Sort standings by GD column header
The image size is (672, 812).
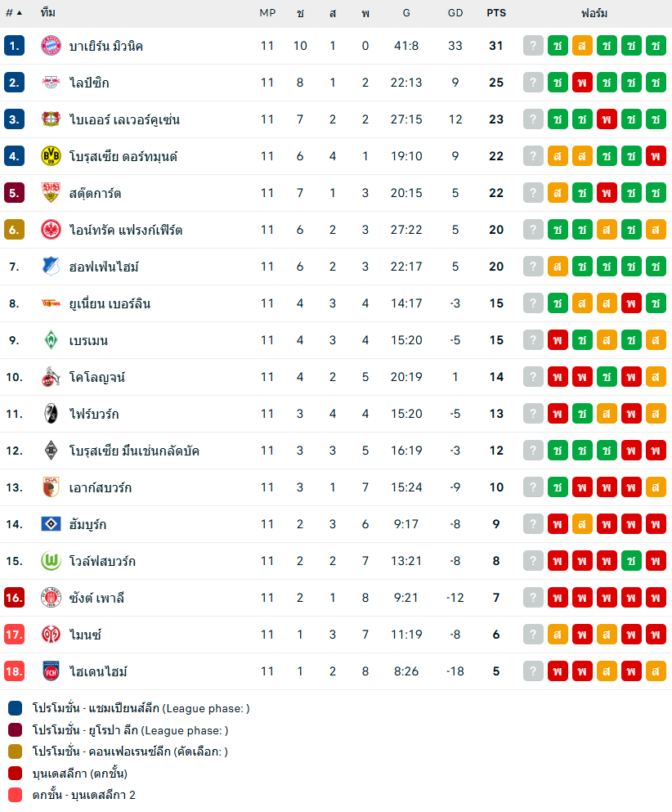pyautogui.click(x=455, y=13)
